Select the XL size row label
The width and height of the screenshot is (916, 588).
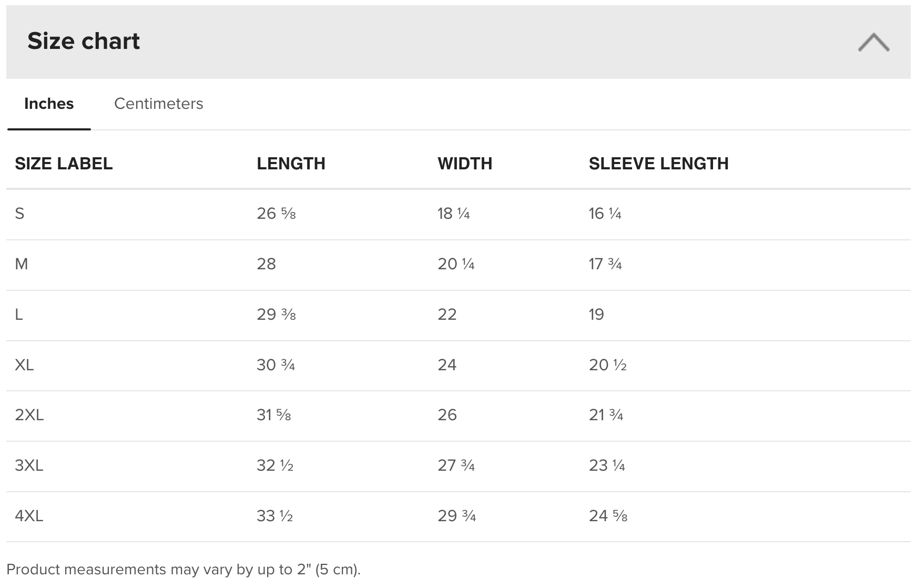[x=24, y=365]
